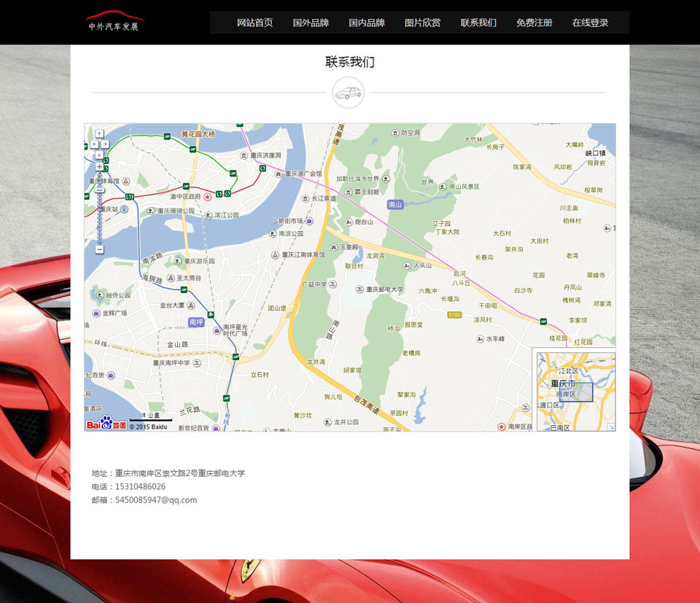This screenshot has height=603, width=700.
Task: Click the 广益中学 school icon
Action: 333,284
